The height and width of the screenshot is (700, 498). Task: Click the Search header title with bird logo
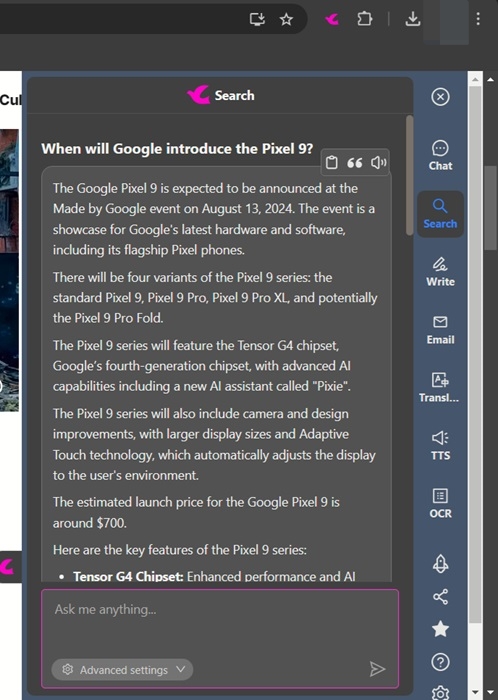[220, 95]
